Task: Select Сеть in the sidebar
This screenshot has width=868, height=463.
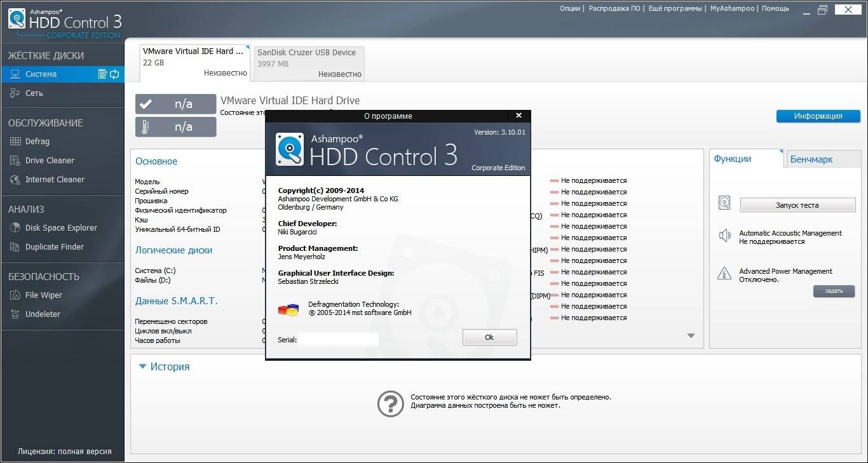Action: [34, 93]
